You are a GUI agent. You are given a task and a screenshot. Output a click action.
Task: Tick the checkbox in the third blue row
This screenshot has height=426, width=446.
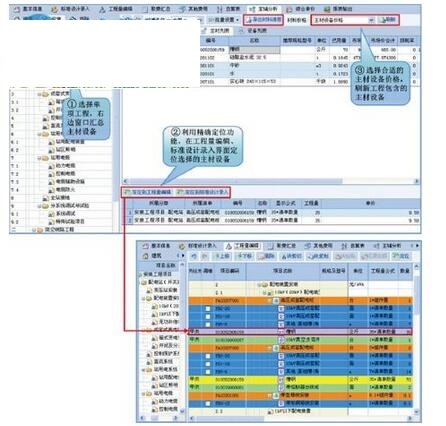(208, 324)
